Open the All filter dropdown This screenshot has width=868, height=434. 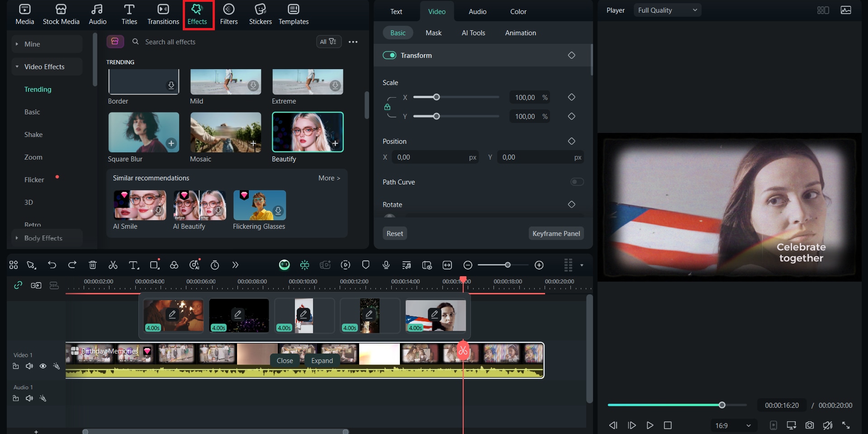[328, 42]
